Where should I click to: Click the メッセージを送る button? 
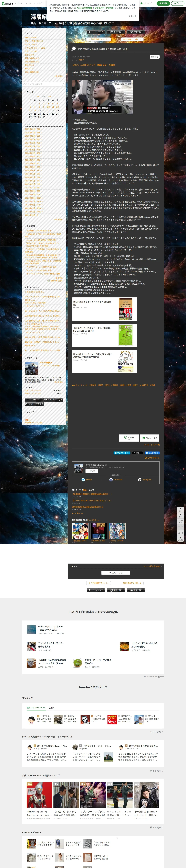tap(34, 404)
